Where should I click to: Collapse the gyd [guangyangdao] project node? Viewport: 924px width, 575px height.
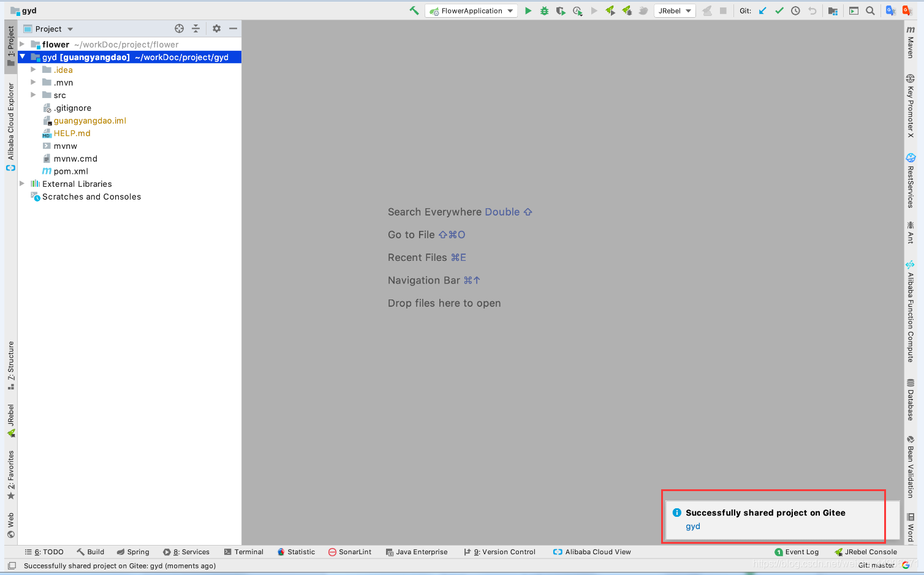point(22,56)
